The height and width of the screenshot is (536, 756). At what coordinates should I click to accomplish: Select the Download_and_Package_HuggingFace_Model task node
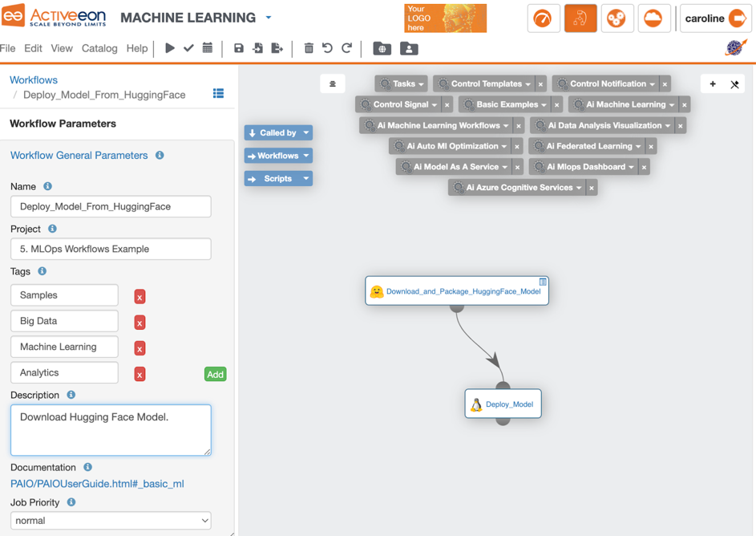tap(457, 291)
